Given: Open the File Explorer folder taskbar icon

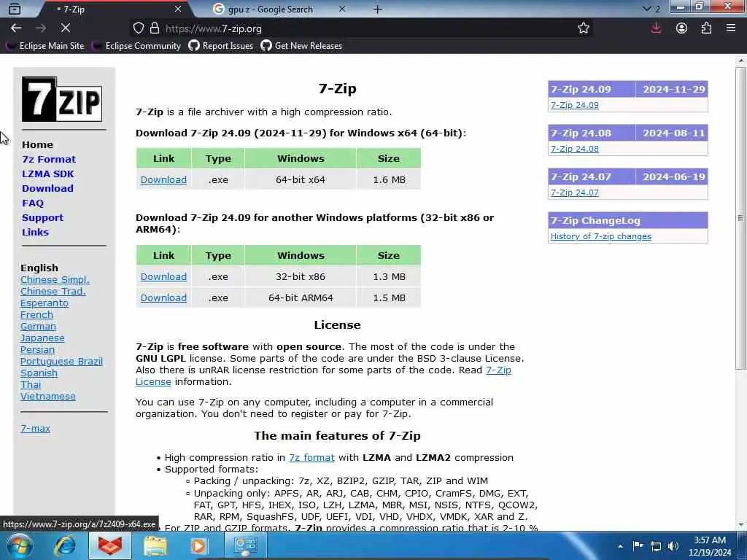Looking at the screenshot, I should click(155, 545).
